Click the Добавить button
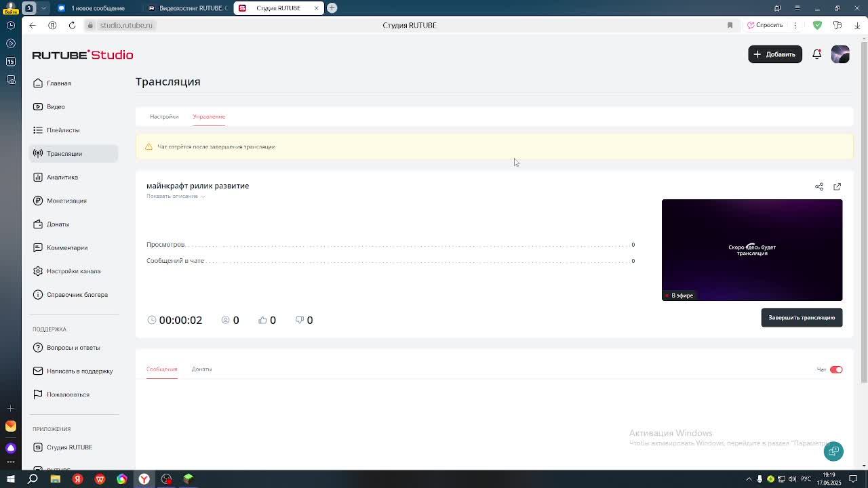 tap(775, 54)
